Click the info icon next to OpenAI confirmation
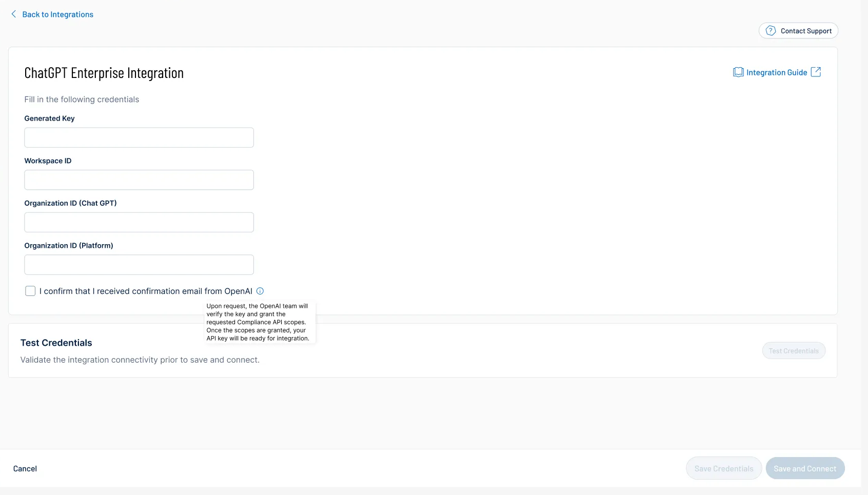 point(260,291)
